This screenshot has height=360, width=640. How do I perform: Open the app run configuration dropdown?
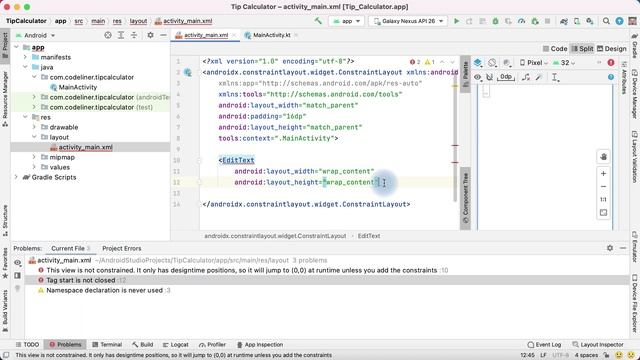pos(347,21)
